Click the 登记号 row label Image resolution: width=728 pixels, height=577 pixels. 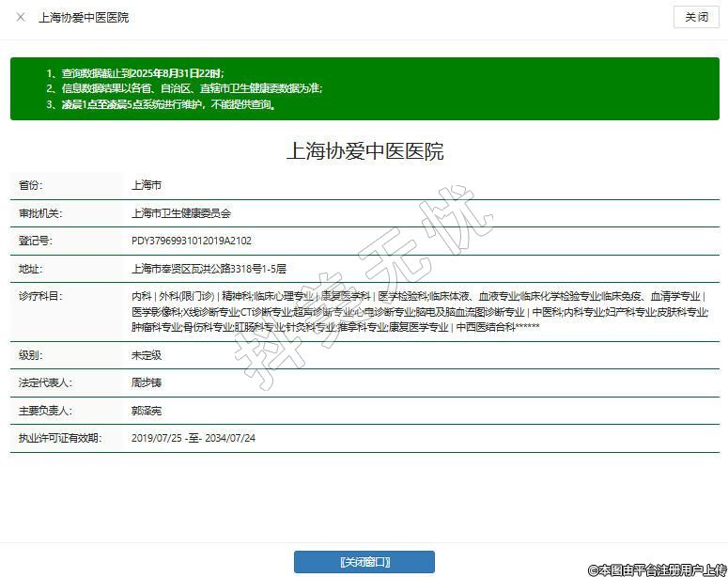[x=36, y=241]
